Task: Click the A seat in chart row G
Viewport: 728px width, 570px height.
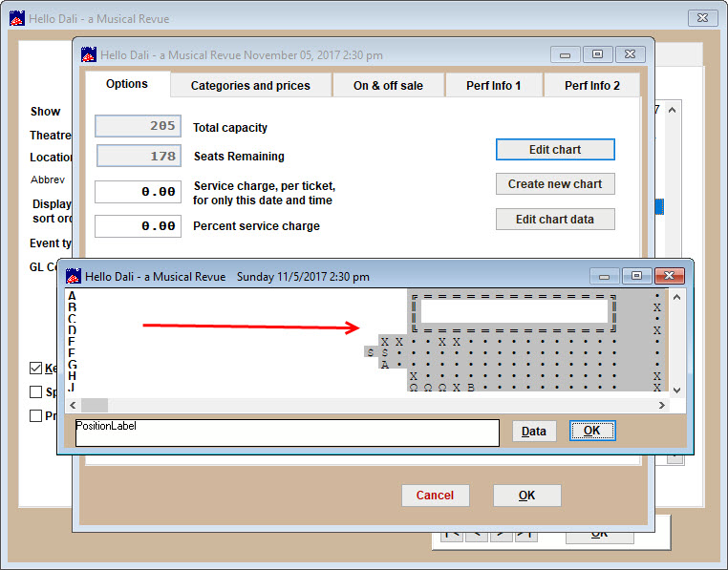Action: [x=385, y=365]
